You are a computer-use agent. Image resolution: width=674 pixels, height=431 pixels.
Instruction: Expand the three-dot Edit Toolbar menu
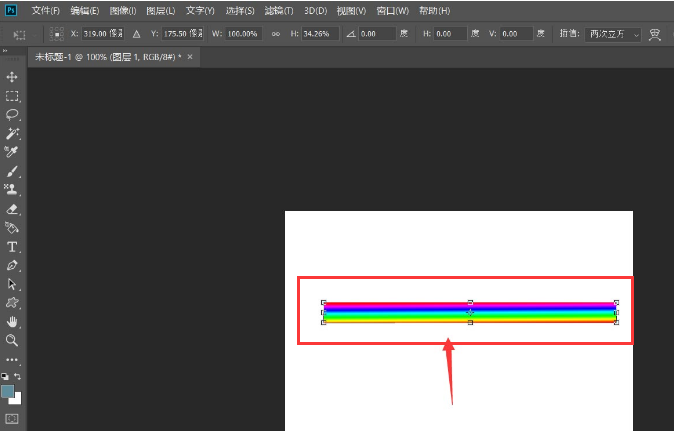pyautogui.click(x=12, y=359)
